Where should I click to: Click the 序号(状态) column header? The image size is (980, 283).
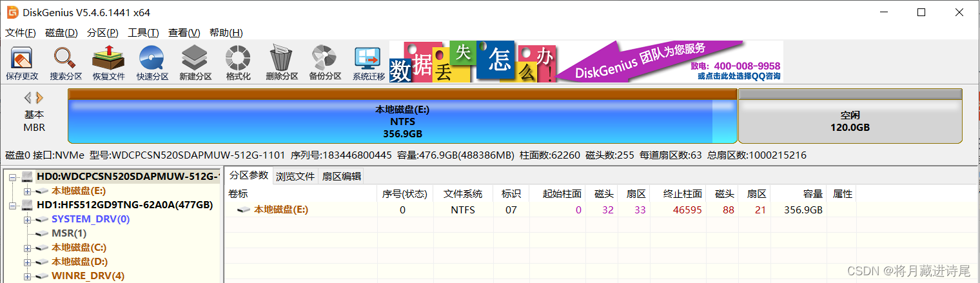404,193
